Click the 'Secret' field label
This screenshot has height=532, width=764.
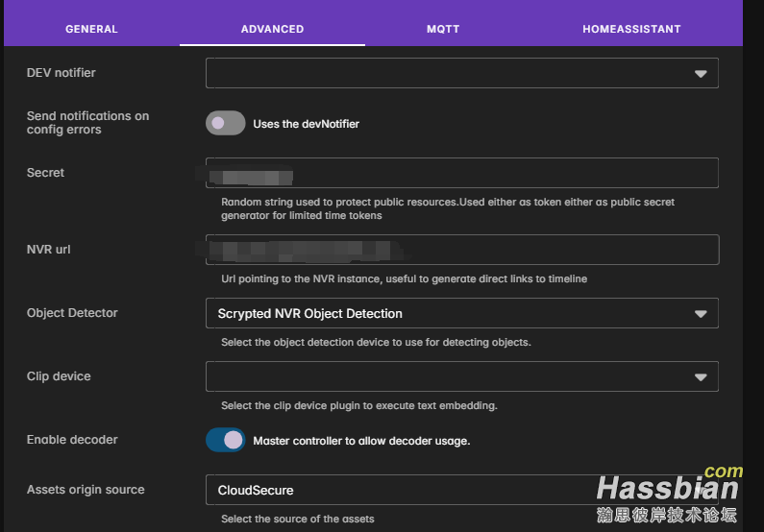[45, 173]
